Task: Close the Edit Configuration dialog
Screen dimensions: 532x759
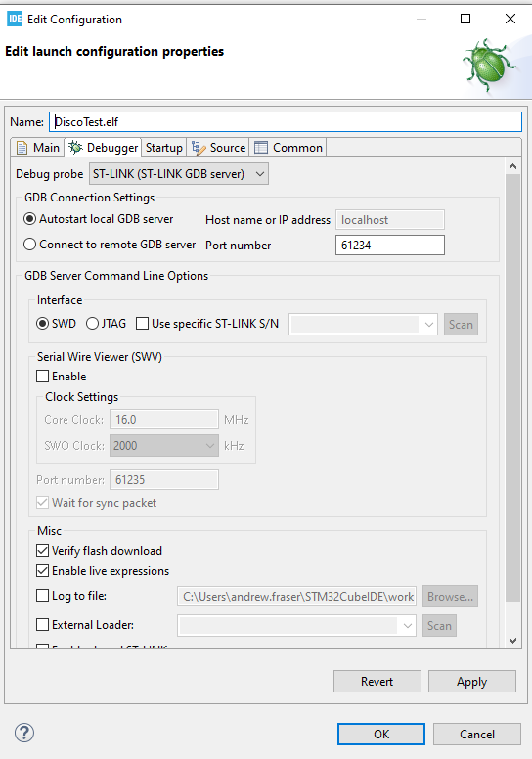Action: coord(510,19)
